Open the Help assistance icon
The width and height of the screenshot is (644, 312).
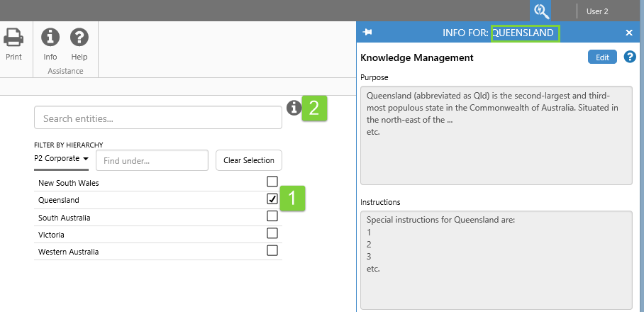(x=79, y=38)
